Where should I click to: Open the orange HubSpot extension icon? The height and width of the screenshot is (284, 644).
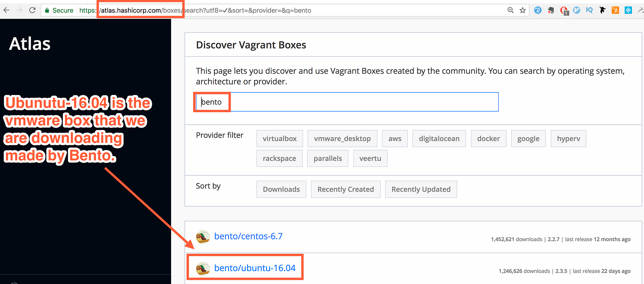coord(615,10)
